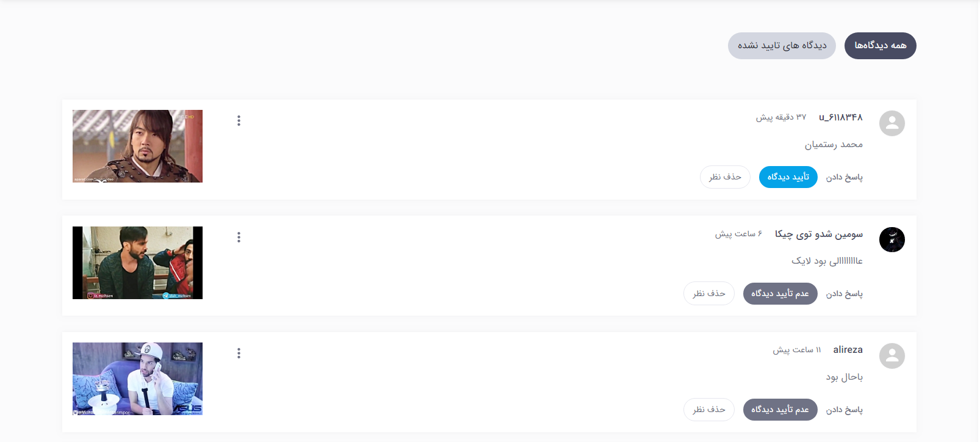Delete the محمد رستمیان comment with حذف نظر
980x442 pixels.
[x=725, y=177]
